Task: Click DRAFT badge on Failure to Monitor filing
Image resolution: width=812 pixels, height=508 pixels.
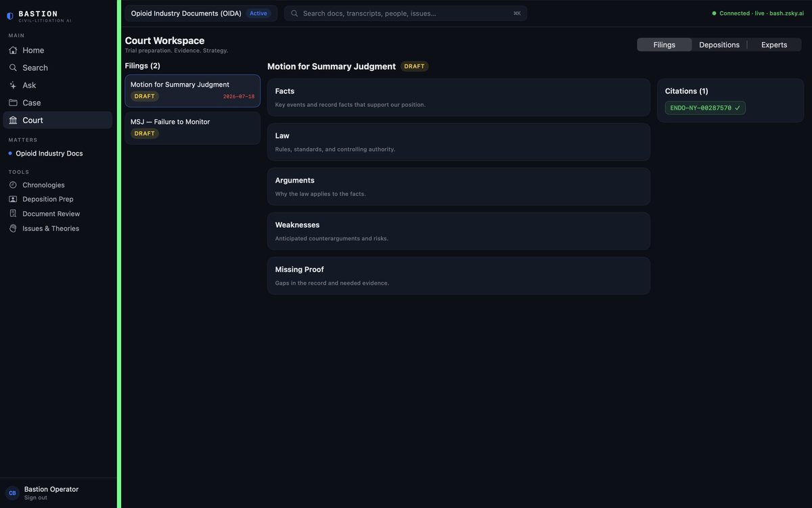Action: 145,134
